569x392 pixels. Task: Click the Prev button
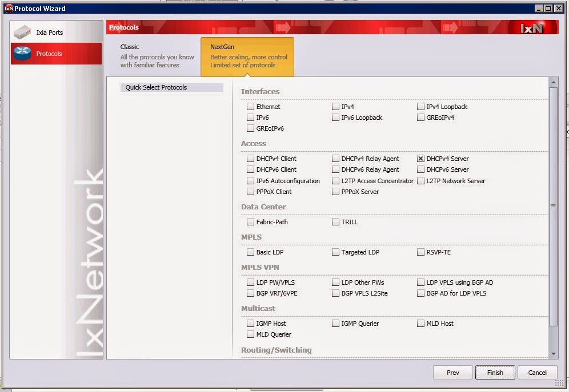452,372
